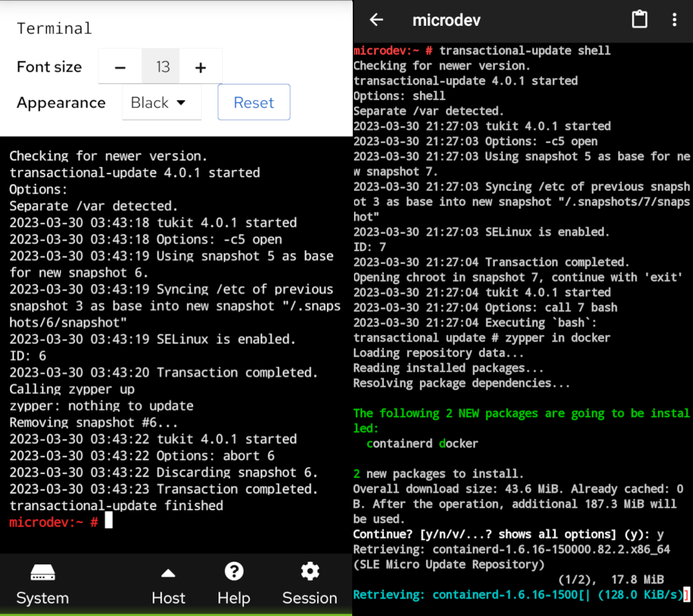Expand the Host panel chevron

pyautogui.click(x=168, y=573)
